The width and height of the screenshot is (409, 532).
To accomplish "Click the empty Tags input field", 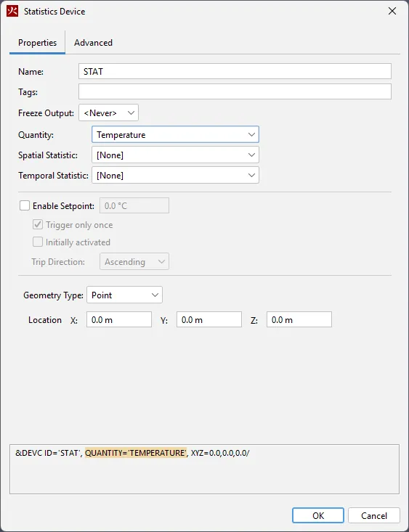I will click(x=235, y=92).
